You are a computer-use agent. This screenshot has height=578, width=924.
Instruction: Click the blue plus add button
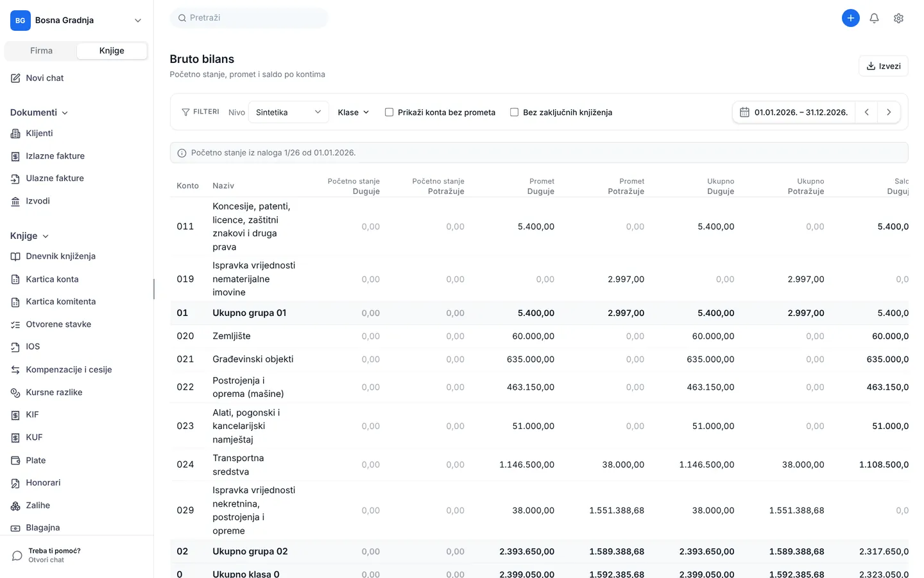(850, 18)
